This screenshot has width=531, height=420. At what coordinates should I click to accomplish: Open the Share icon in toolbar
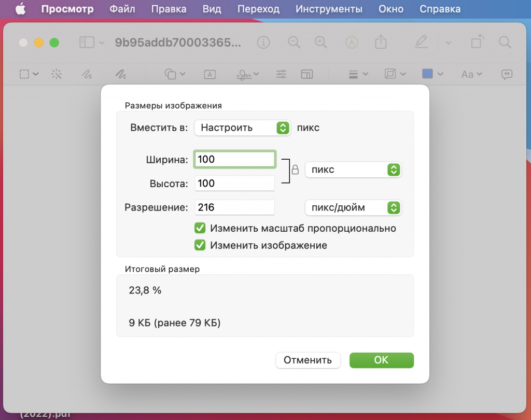(x=381, y=42)
